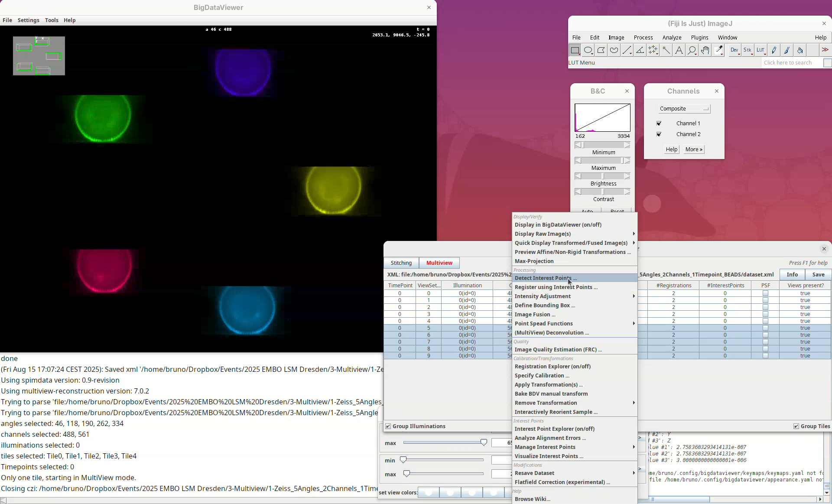Viewport: 832px width, 504px height.
Task: Toggle the Channel 2 checkbox
Action: point(659,134)
